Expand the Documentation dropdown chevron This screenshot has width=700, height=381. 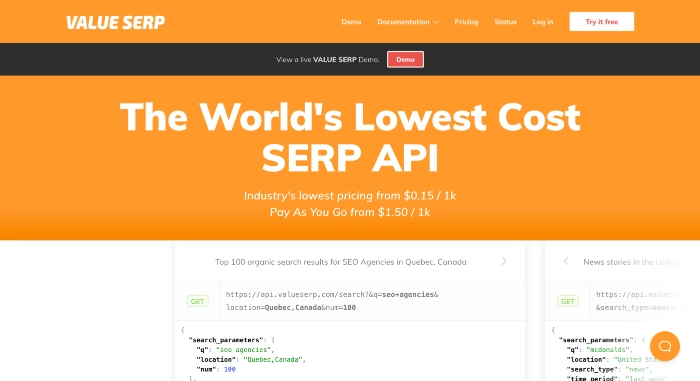click(436, 22)
